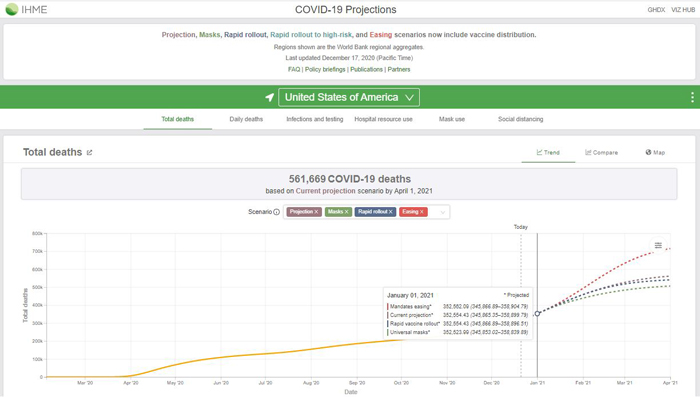Click the Total deaths section heading
The image size is (700, 397).
click(x=52, y=152)
